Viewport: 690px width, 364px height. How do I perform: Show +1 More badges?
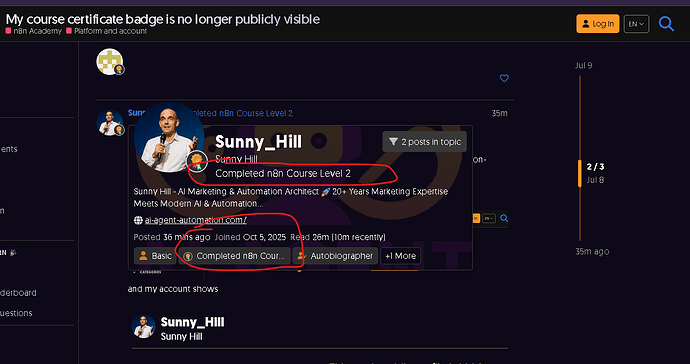point(400,256)
